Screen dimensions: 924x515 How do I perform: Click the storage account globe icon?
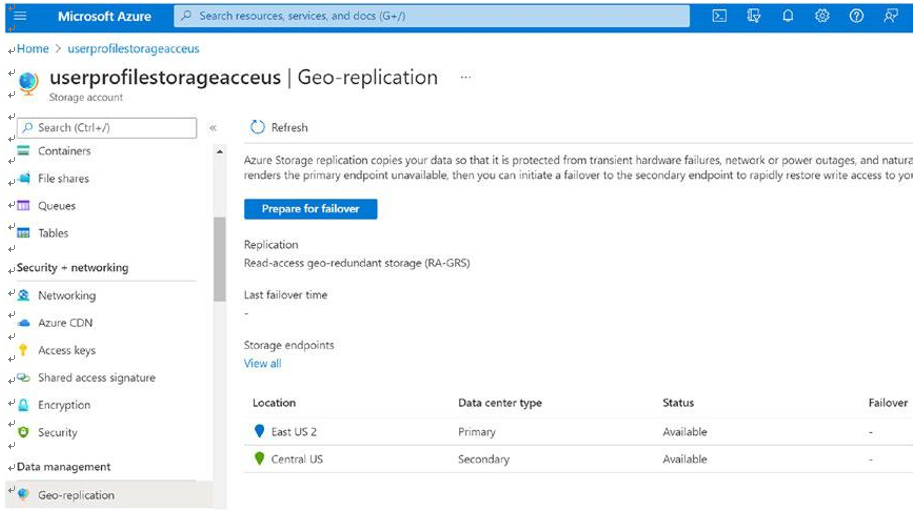(x=28, y=82)
